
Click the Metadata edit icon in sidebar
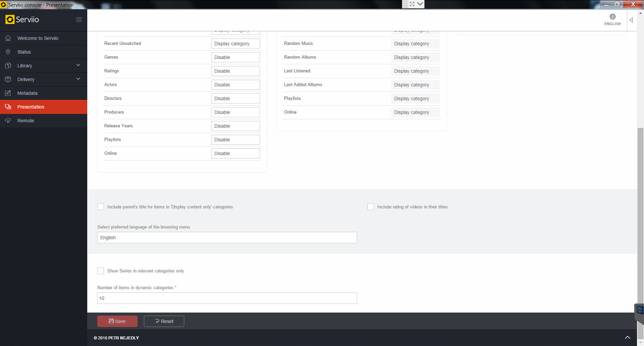8,93
